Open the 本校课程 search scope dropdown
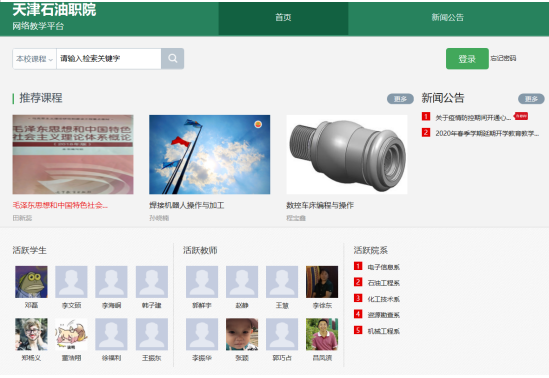The height and width of the screenshot is (378, 549). pos(34,59)
